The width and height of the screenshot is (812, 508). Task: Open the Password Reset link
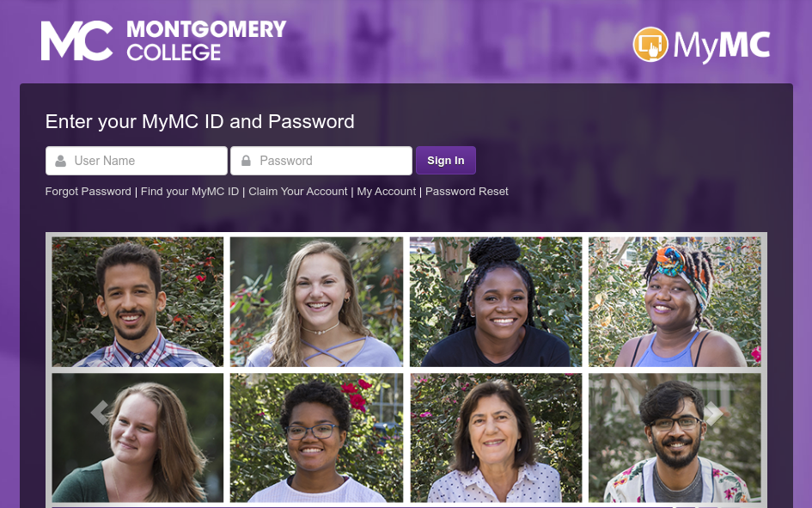[467, 192]
